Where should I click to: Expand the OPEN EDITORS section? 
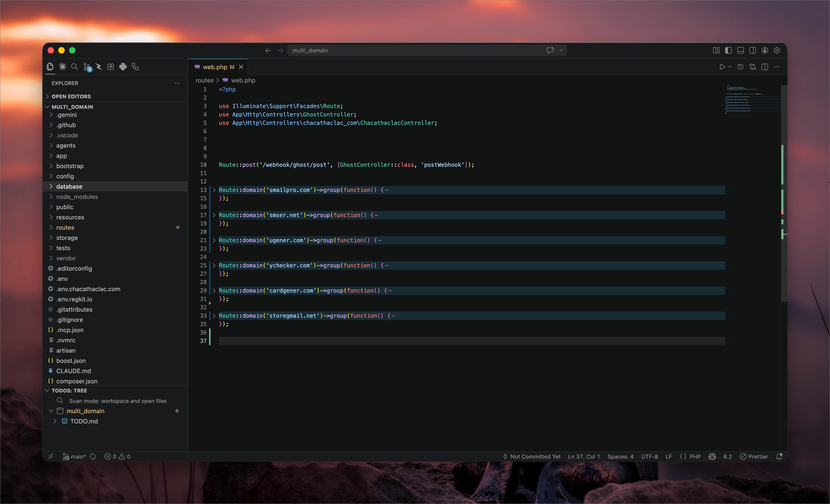(x=71, y=96)
